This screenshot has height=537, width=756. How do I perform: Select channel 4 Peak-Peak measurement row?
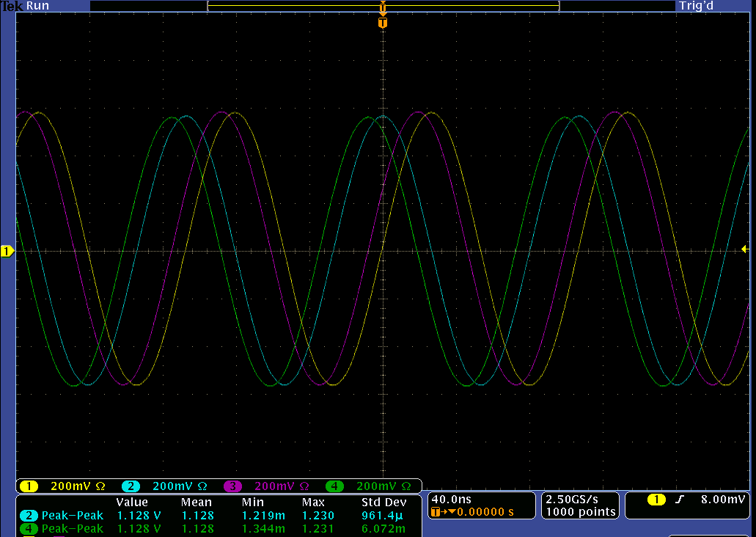point(72,528)
